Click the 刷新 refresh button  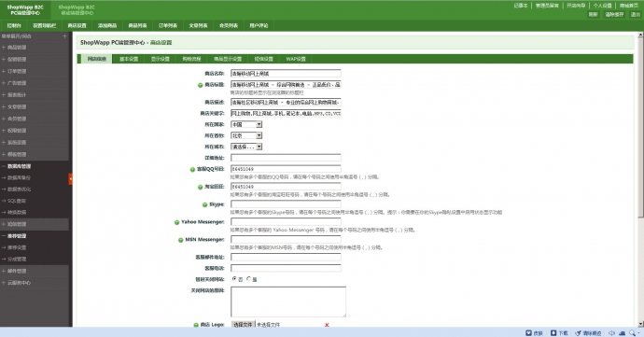(x=593, y=14)
